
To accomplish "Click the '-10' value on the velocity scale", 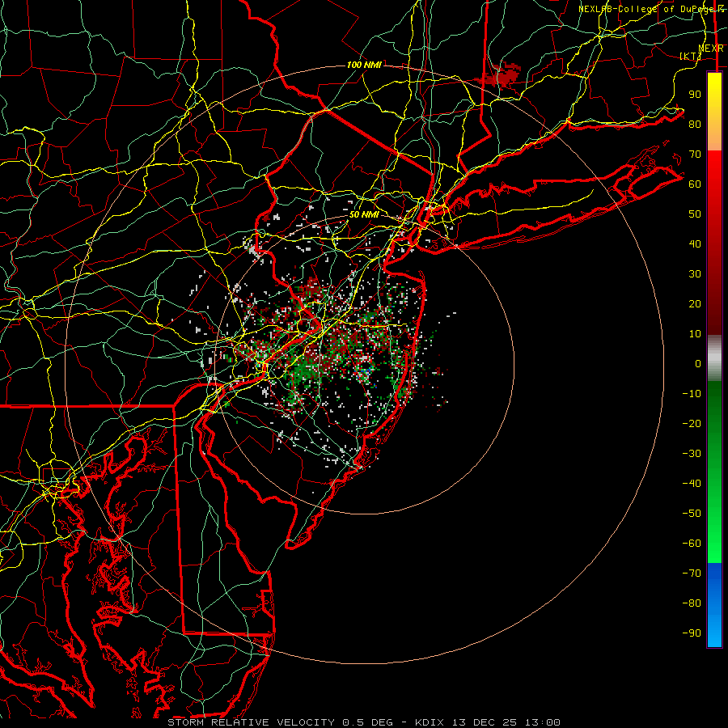I will click(x=692, y=394).
